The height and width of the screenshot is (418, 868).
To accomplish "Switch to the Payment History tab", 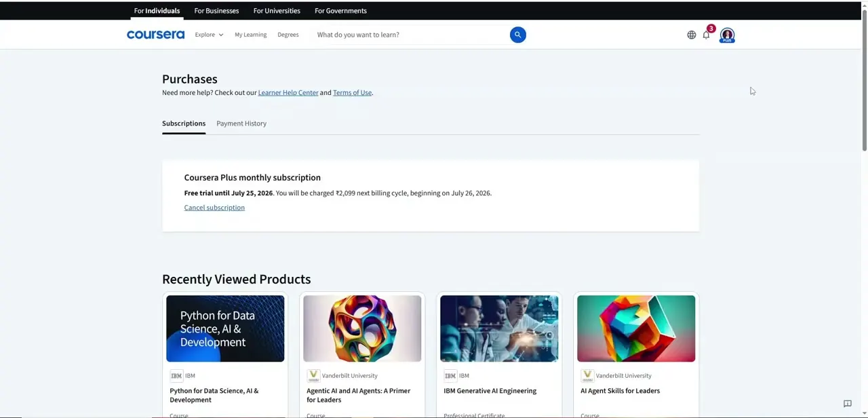I will [x=241, y=123].
